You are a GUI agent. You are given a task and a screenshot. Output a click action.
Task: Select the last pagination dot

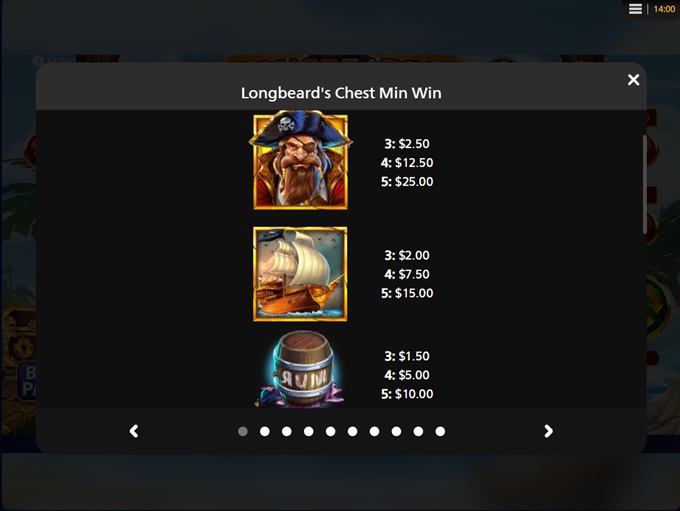tap(440, 431)
